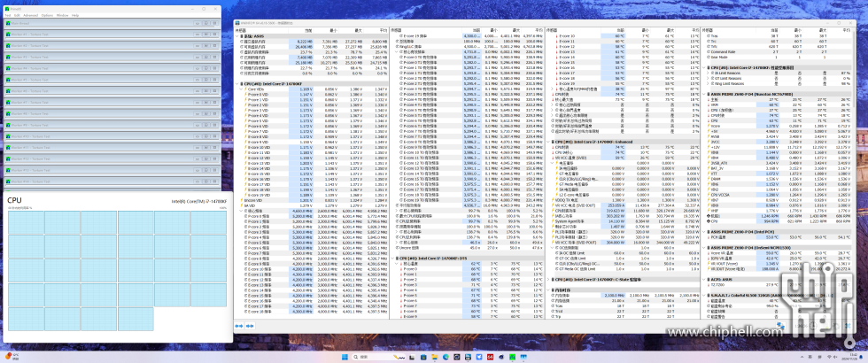Select the IA Limit Reasons row
868x363 pixels.
[779, 73]
